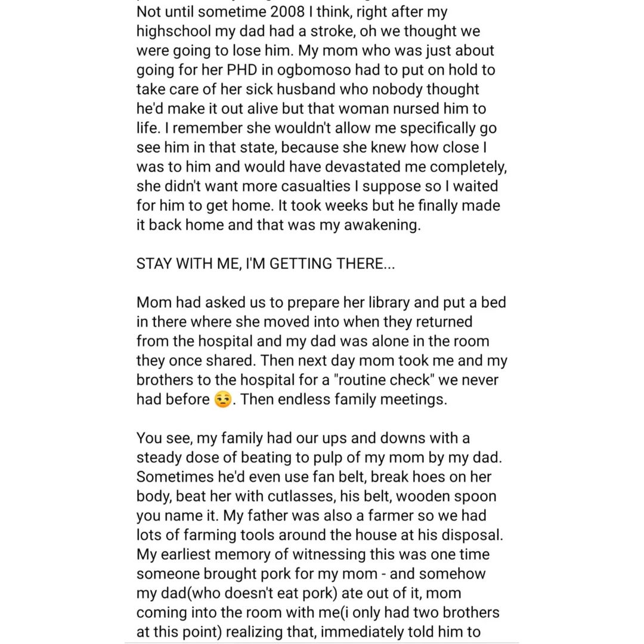Click the phrase "two brothers" near the bottom

tap(450, 613)
